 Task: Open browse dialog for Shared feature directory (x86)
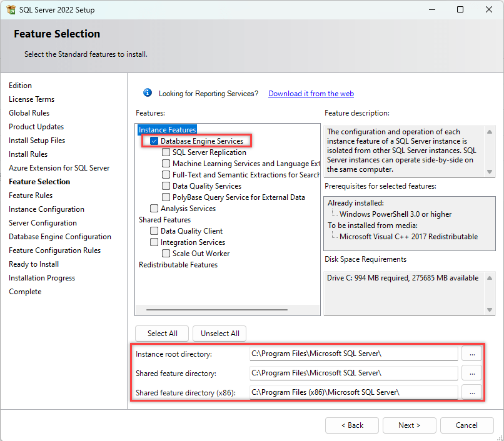(x=472, y=392)
